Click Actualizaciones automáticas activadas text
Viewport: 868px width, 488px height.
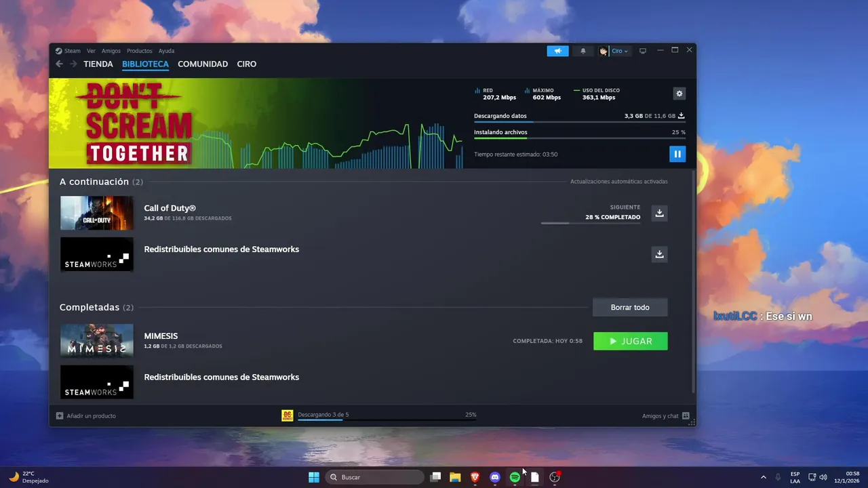[x=618, y=182]
